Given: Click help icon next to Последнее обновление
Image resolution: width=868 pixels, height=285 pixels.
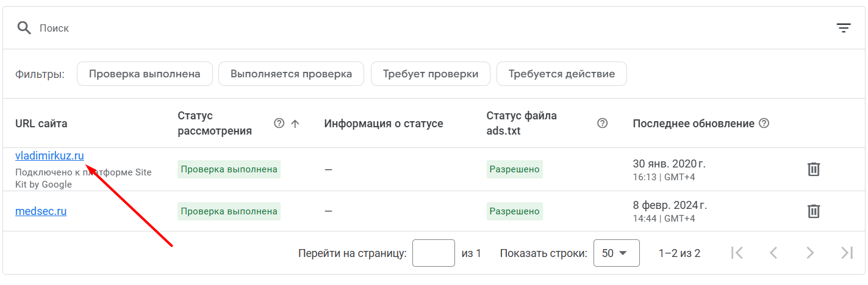Looking at the screenshot, I should point(764,123).
